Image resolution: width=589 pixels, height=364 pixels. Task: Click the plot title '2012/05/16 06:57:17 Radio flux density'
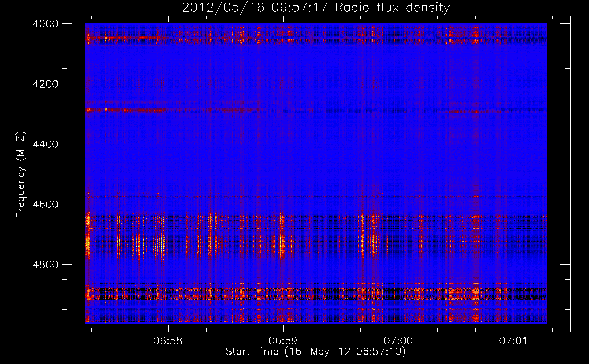[316, 7]
